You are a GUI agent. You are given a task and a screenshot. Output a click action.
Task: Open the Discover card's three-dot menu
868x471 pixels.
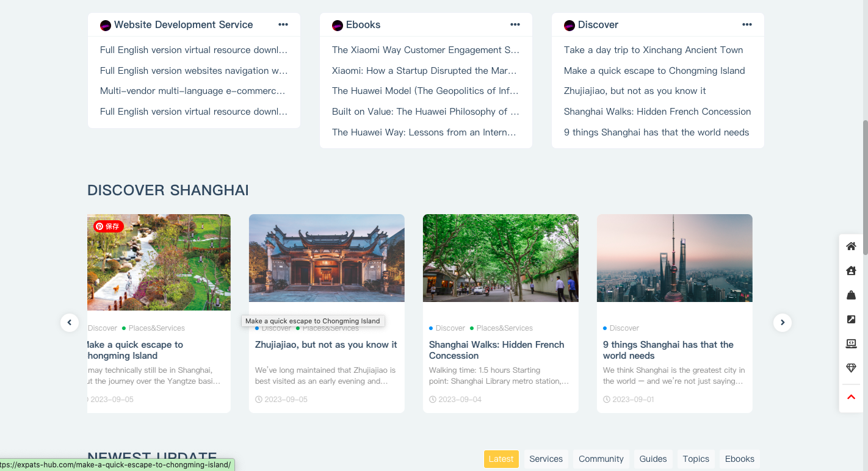pyautogui.click(x=747, y=24)
